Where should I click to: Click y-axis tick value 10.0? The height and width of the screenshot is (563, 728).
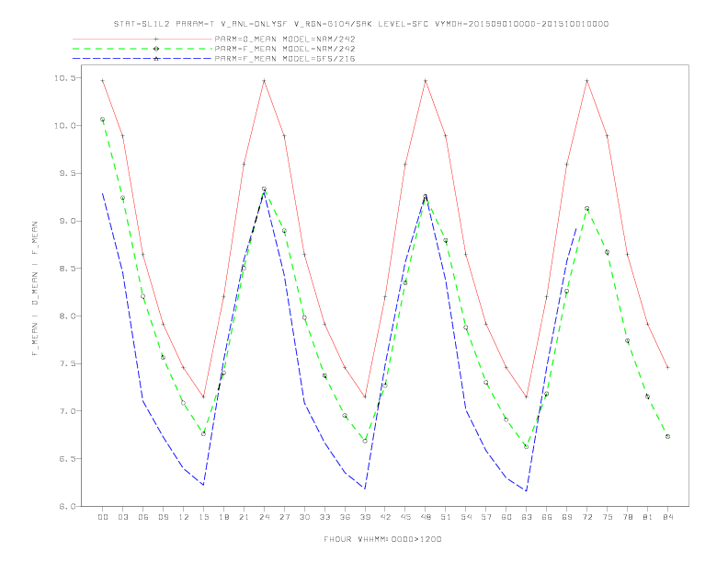[x=64, y=125]
